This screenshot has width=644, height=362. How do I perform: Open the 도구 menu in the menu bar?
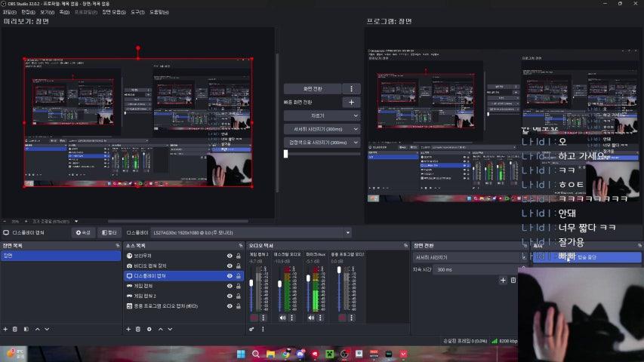(137, 13)
